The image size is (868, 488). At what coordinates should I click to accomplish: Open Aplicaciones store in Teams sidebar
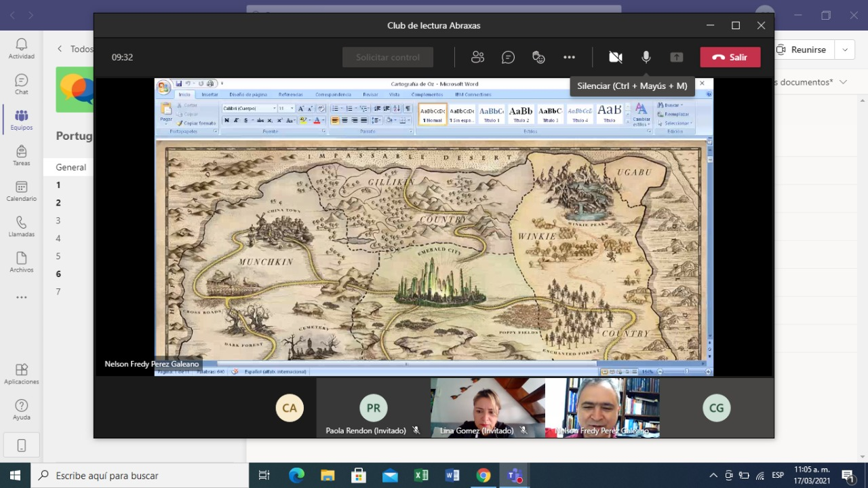click(22, 374)
